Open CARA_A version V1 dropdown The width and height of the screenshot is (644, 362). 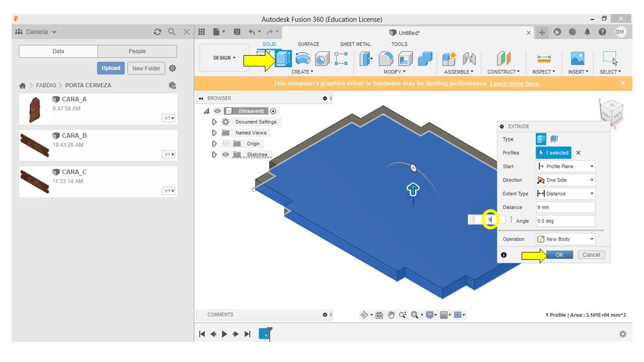point(169,118)
